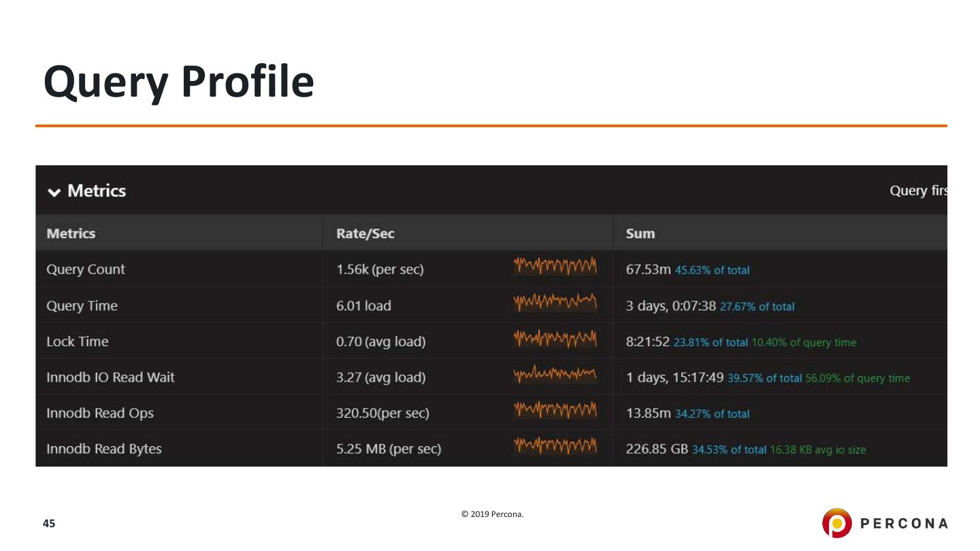Select the Lock Time row label
Image resolution: width=980 pixels, height=551 pixels.
[x=77, y=341]
